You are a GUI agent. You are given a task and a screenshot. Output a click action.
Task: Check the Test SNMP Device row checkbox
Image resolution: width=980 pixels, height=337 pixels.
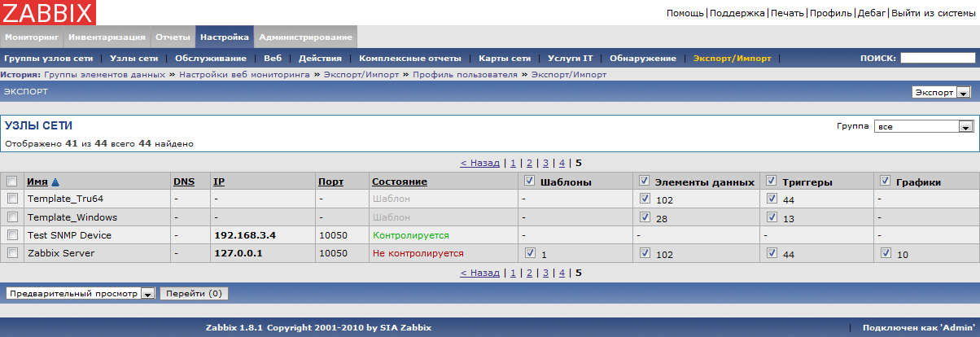click(12, 234)
